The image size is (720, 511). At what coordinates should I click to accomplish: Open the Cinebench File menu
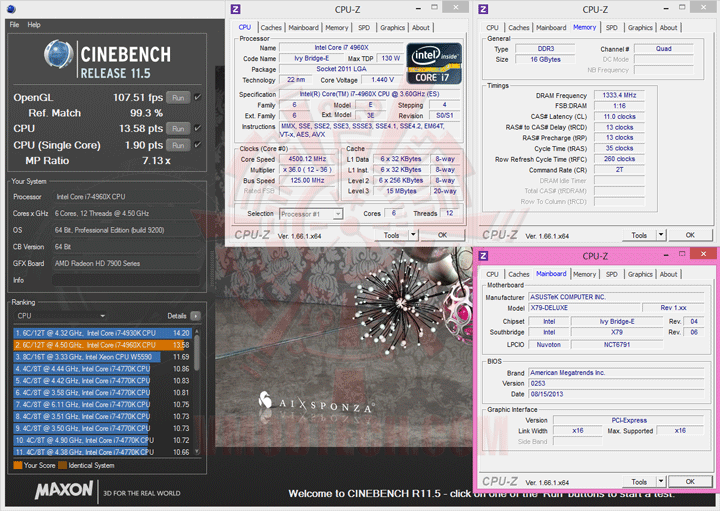[x=14, y=25]
